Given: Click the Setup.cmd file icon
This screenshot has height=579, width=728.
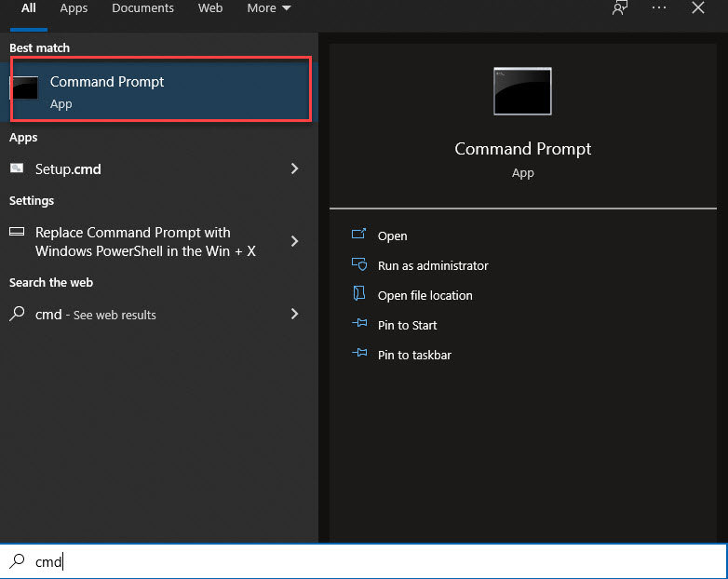Looking at the screenshot, I should pos(17,168).
